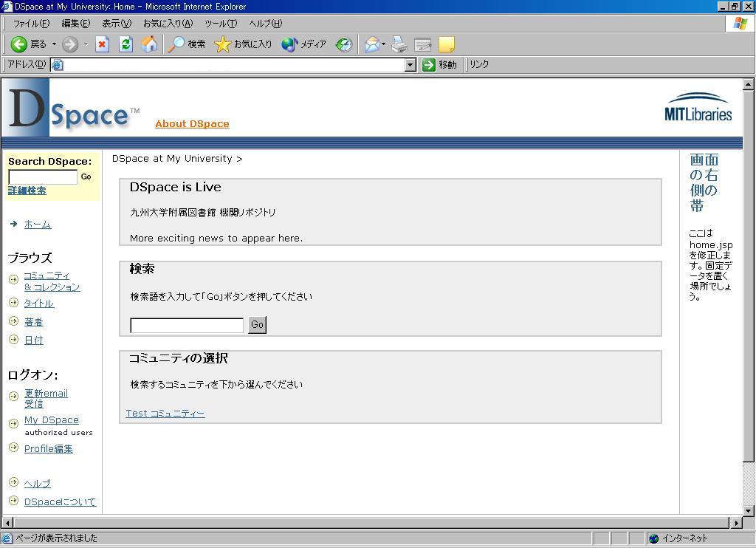This screenshot has height=548, width=756.
Task: Click the horizontal scrollbar right arrow
Action: point(736,522)
